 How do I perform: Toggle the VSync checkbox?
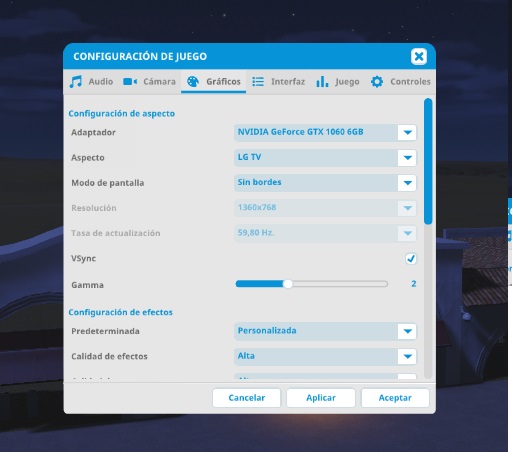[411, 258]
